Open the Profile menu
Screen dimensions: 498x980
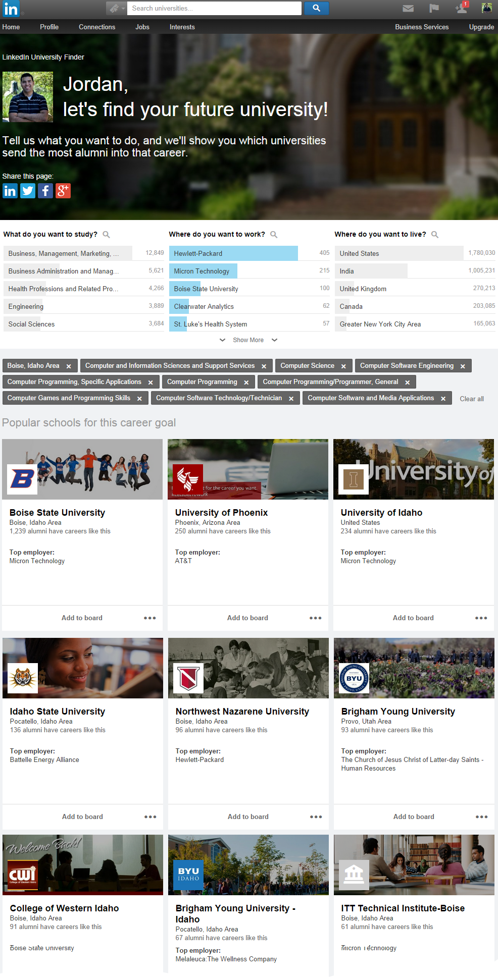(49, 27)
